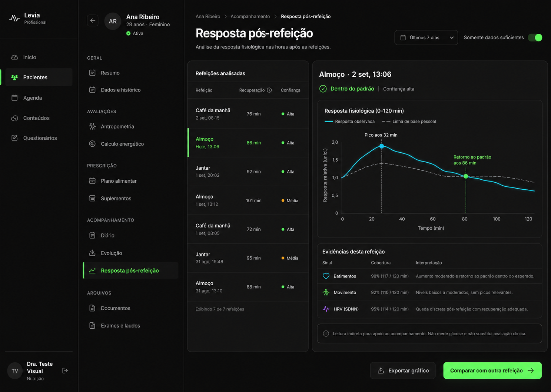Click the info icon in the disclaimer note

point(326,333)
